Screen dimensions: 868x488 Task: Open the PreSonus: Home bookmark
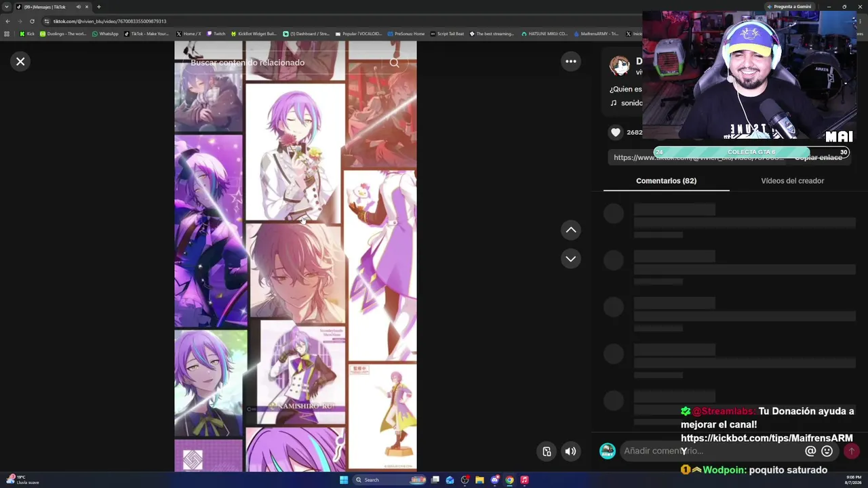(406, 34)
